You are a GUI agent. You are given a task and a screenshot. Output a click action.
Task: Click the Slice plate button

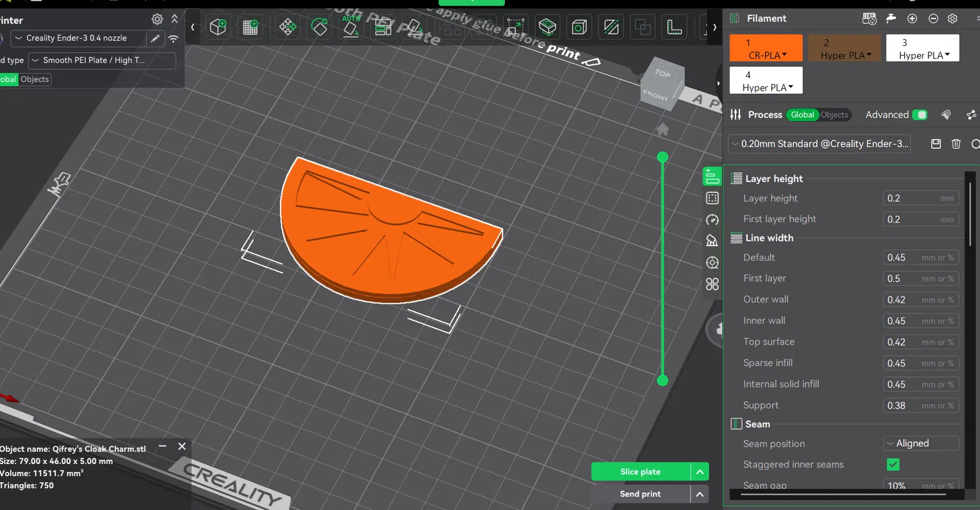(x=641, y=471)
